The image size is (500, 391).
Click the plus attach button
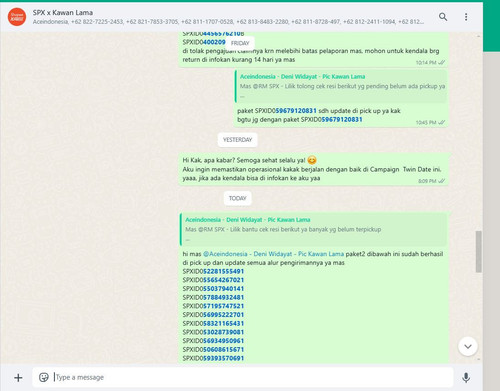[x=18, y=377]
